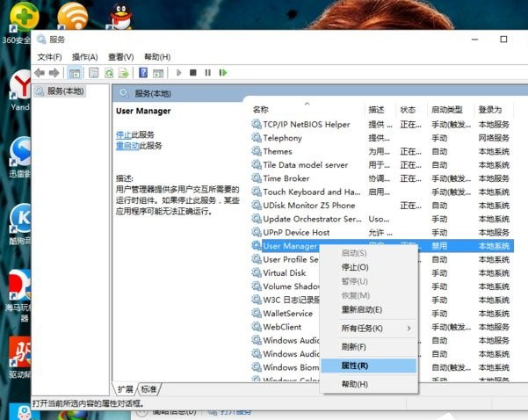The height and width of the screenshot is (420, 528).
Task: Click the 停止 service link
Action: tap(123, 134)
